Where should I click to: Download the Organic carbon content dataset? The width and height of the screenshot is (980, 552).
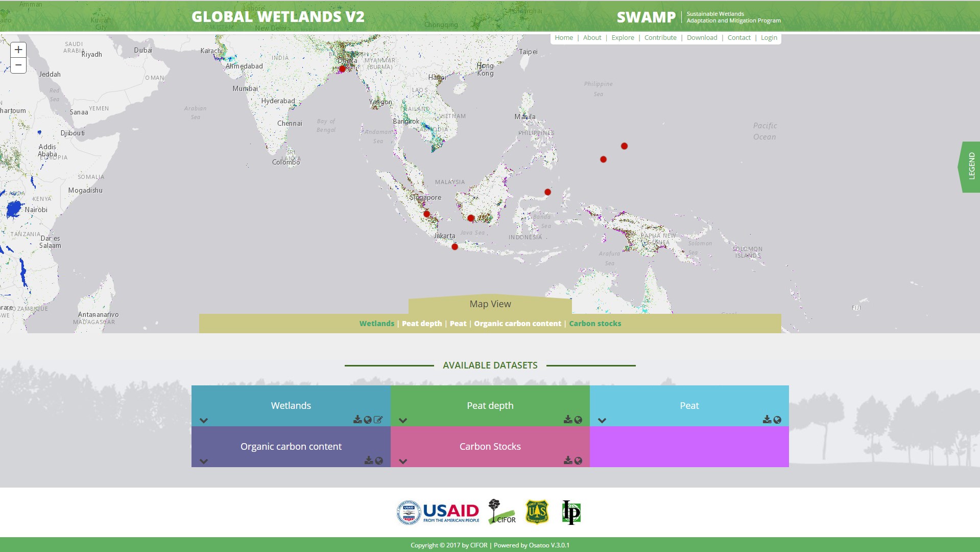click(x=369, y=461)
